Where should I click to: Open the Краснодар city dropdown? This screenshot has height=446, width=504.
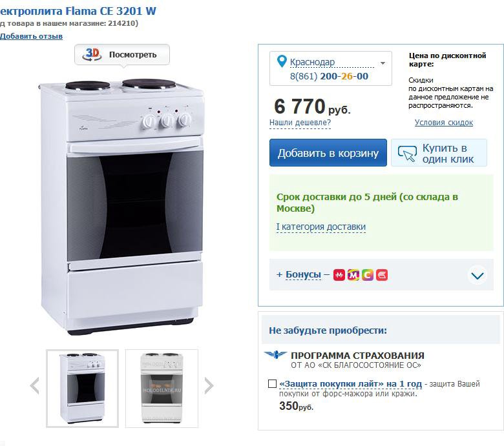(383, 63)
